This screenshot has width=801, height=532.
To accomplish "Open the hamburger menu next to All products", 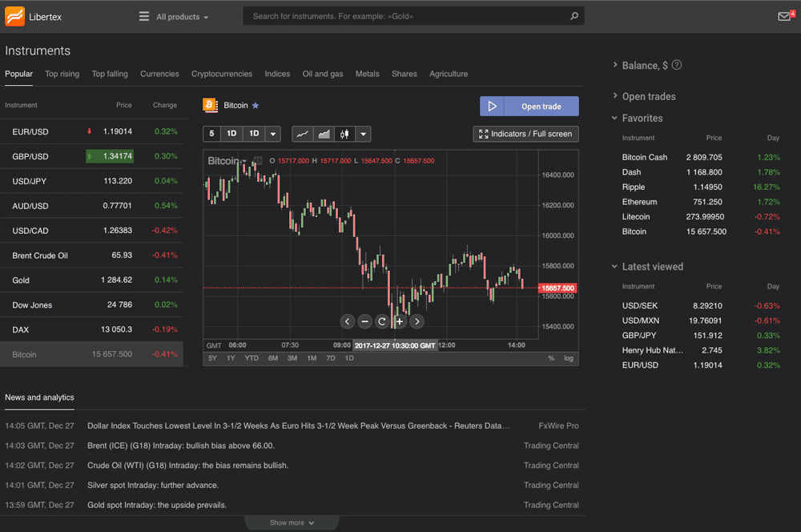I will [x=144, y=16].
